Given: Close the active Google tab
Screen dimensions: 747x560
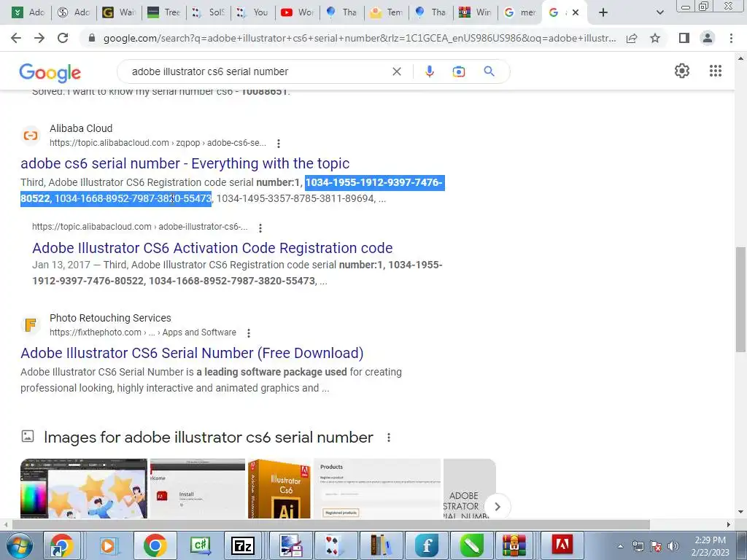Looking at the screenshot, I should 576,12.
